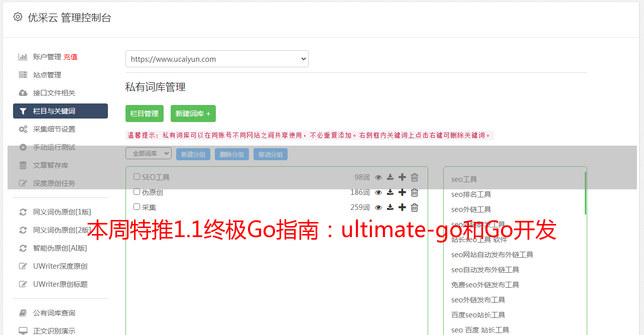This screenshot has width=644, height=335.
Task: Click the 新建词库 + button
Action: point(193,114)
